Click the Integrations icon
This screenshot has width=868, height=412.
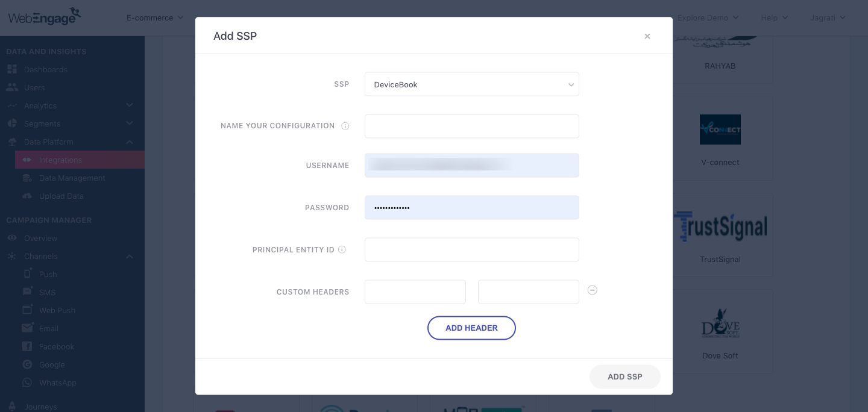pyautogui.click(x=27, y=160)
